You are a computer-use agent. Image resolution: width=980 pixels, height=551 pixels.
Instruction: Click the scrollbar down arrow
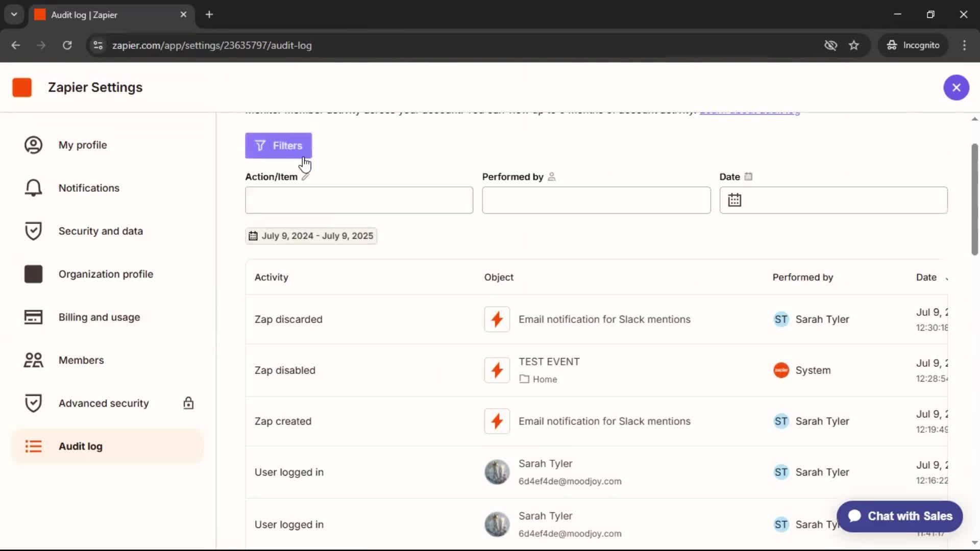[x=974, y=543]
